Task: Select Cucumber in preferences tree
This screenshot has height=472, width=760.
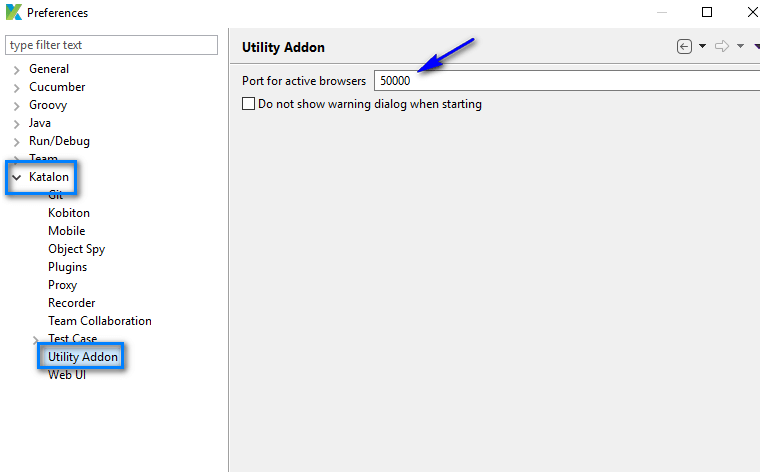Action: pyautogui.click(x=57, y=87)
